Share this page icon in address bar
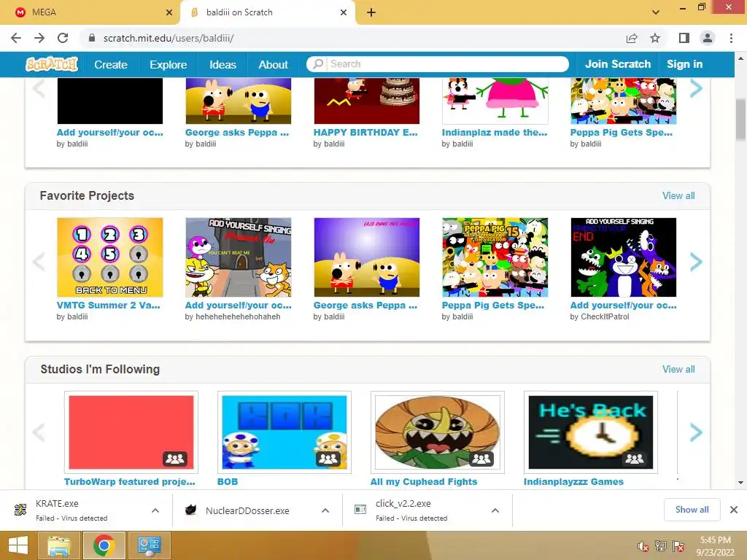 (632, 38)
